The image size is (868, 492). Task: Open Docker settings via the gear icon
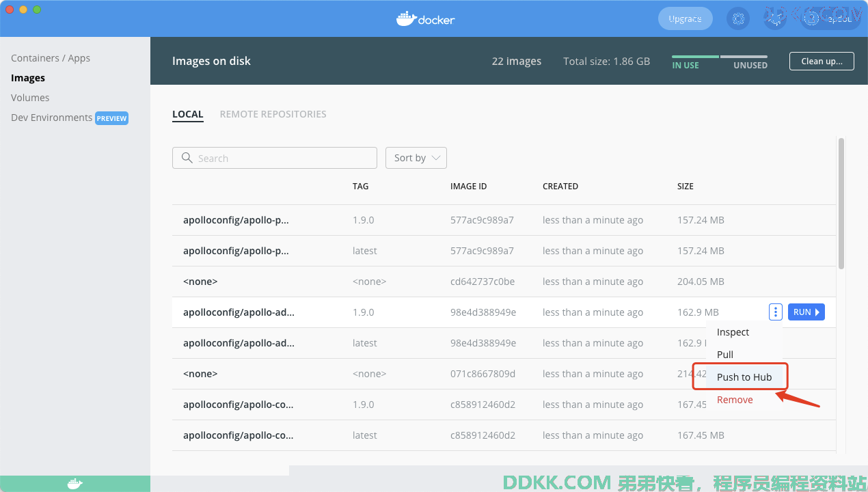click(738, 19)
